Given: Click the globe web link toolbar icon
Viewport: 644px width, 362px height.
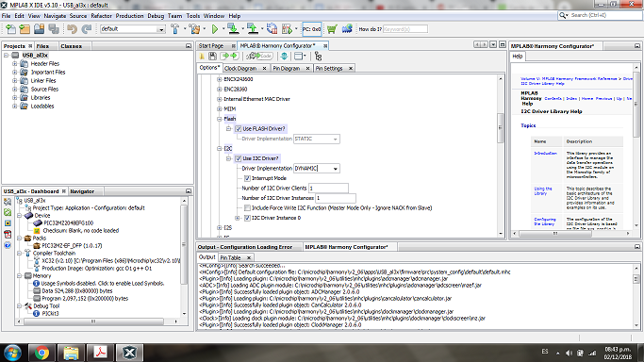Looking at the screenshot, I should pyautogui.click(x=347, y=28).
